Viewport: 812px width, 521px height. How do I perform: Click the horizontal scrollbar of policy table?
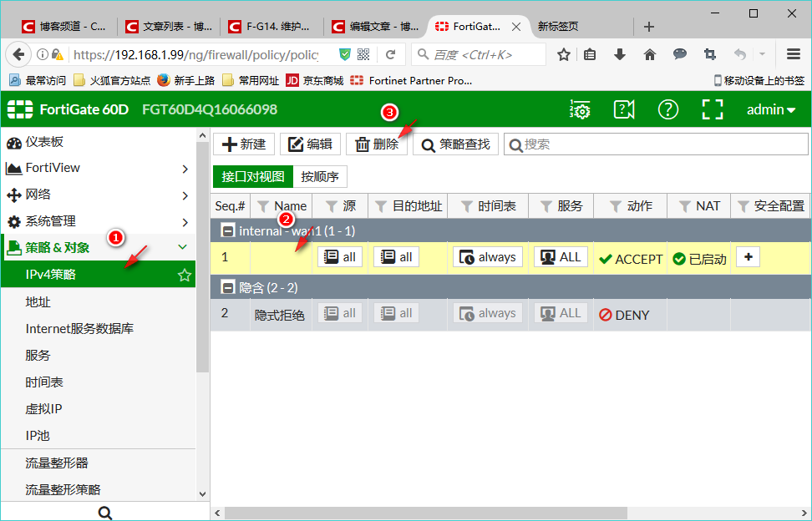(x=426, y=513)
